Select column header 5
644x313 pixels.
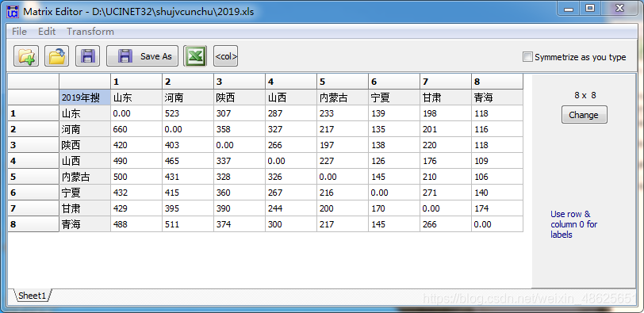coord(343,82)
